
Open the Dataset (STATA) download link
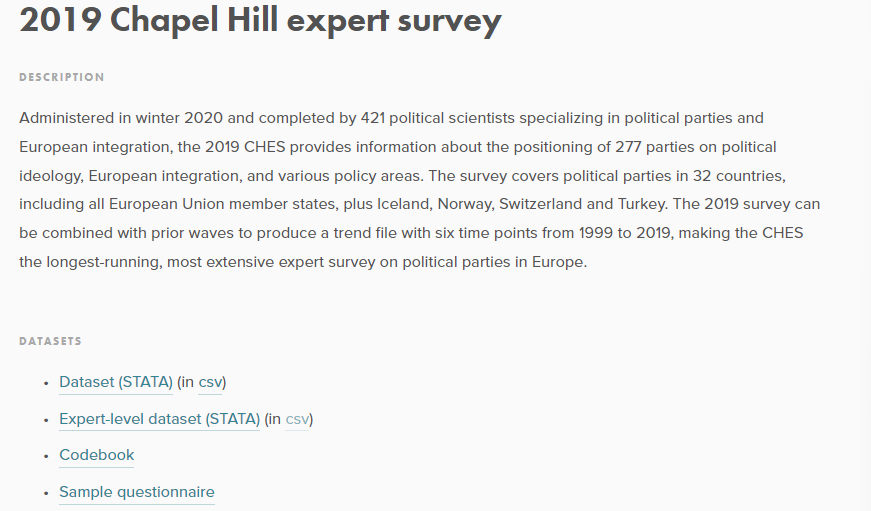[116, 382]
